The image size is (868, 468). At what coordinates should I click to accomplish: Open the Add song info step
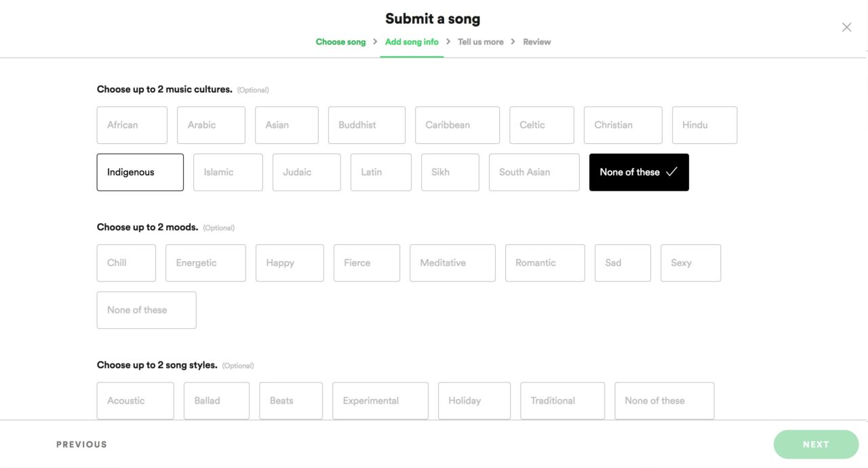412,42
